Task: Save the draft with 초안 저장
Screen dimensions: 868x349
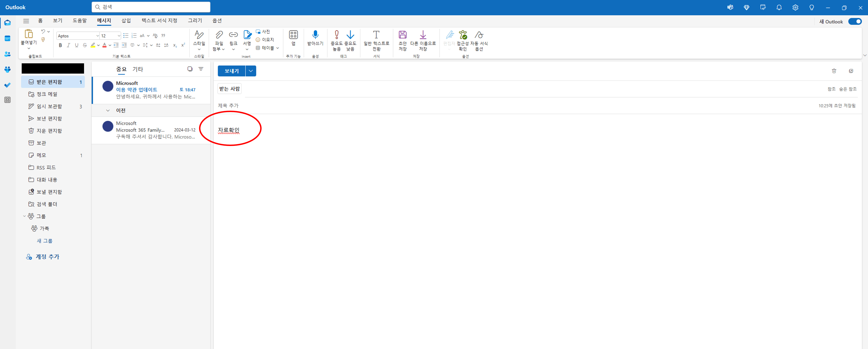Action: (x=402, y=35)
